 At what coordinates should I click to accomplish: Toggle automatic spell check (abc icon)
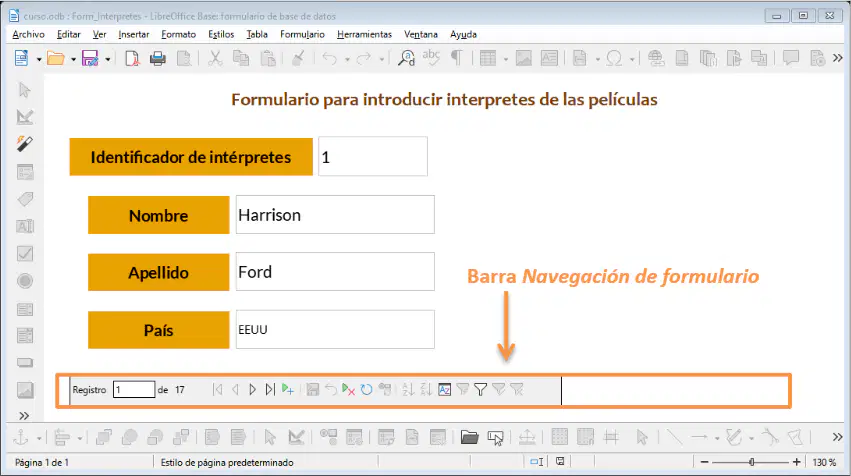[431, 58]
